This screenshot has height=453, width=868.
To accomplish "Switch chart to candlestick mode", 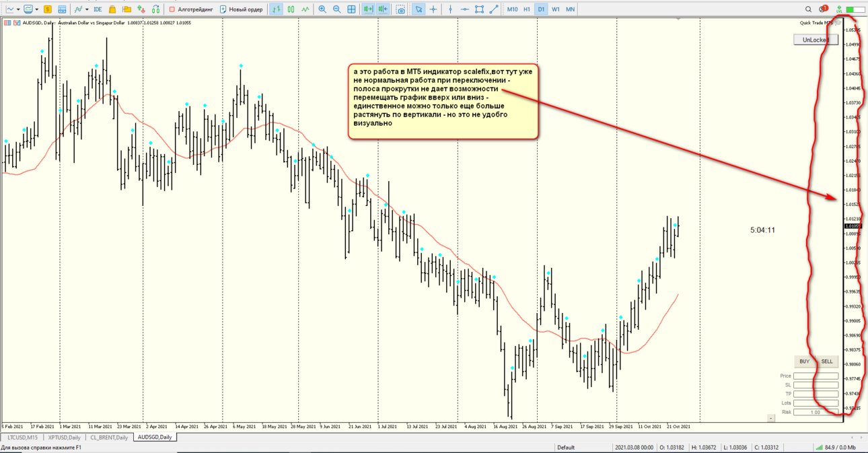I will click(x=291, y=9).
